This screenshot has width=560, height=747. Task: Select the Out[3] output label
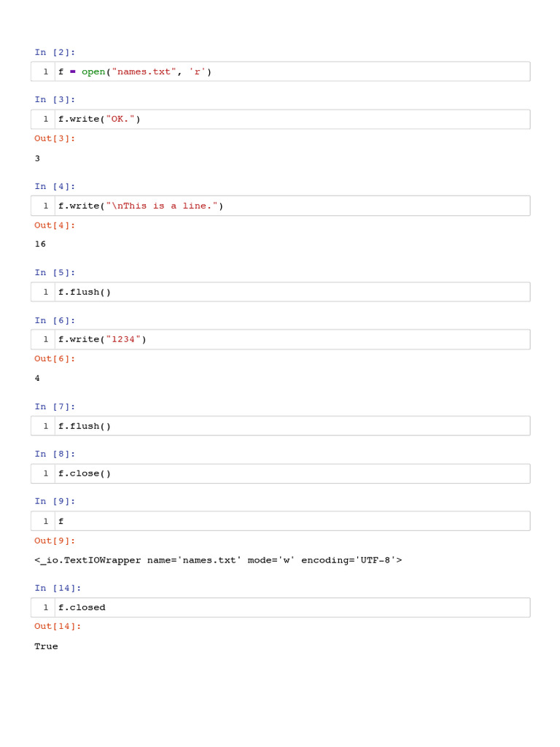click(x=55, y=139)
